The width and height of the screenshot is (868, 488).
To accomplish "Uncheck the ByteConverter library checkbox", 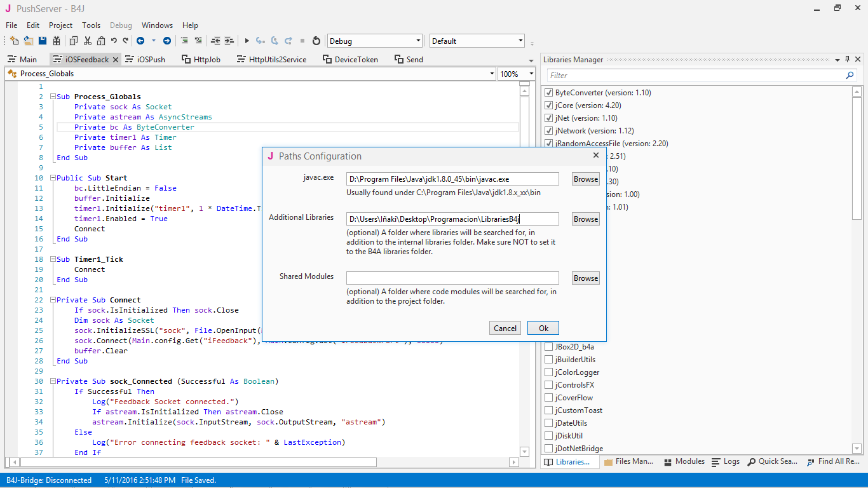I will [x=549, y=93].
